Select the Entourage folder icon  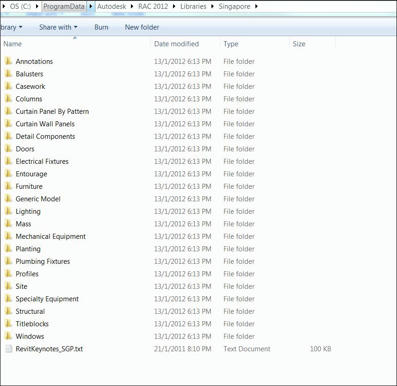8,174
